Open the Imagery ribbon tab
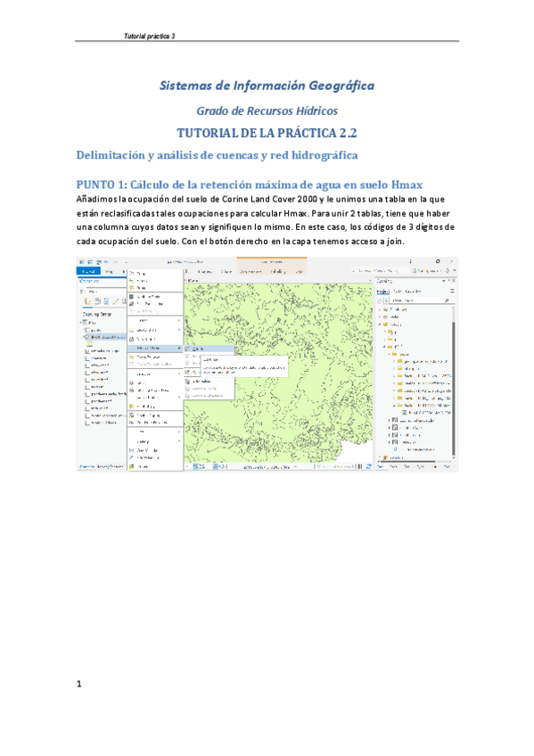Viewport: 534px width, 756px height. [x=205, y=271]
